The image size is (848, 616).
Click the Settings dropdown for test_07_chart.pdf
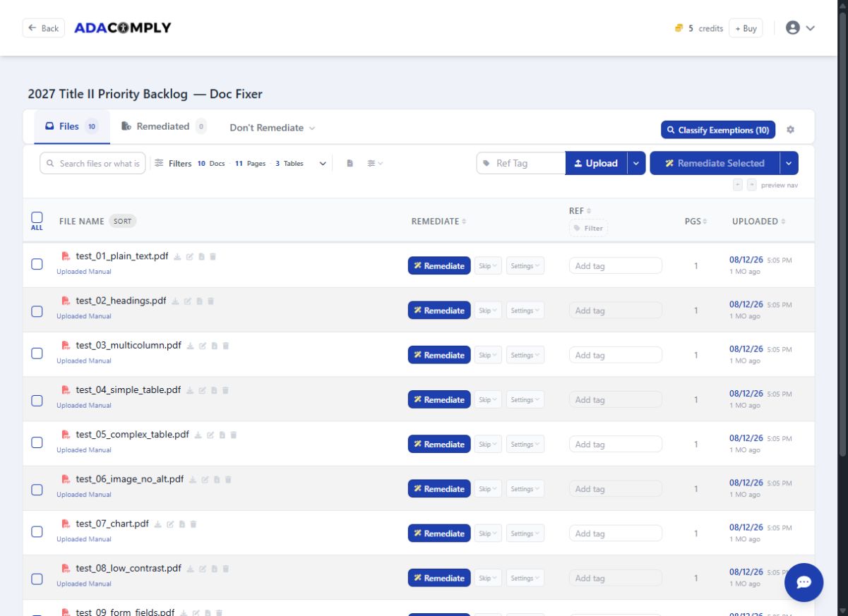[x=525, y=533]
